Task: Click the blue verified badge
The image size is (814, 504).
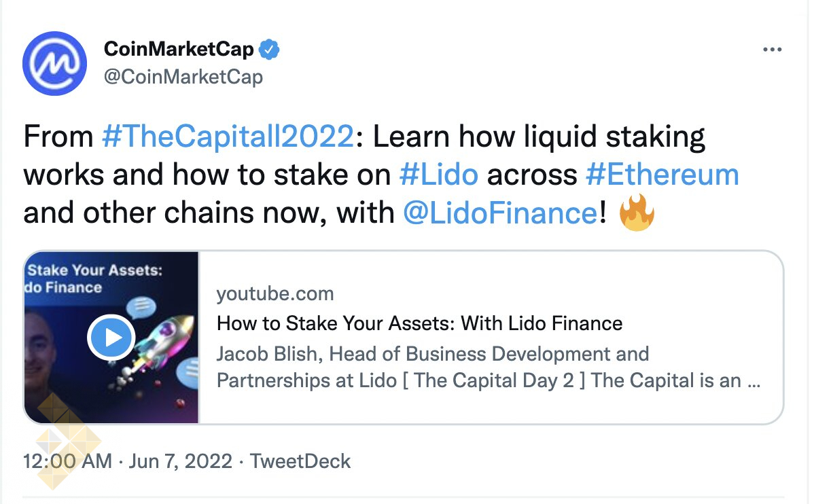Action: pyautogui.click(x=270, y=50)
